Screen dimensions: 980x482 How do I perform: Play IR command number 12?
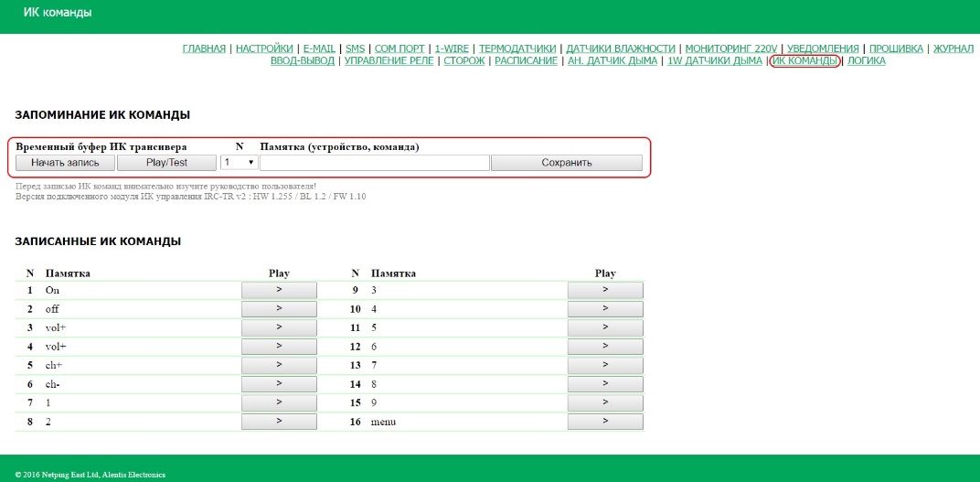(605, 347)
